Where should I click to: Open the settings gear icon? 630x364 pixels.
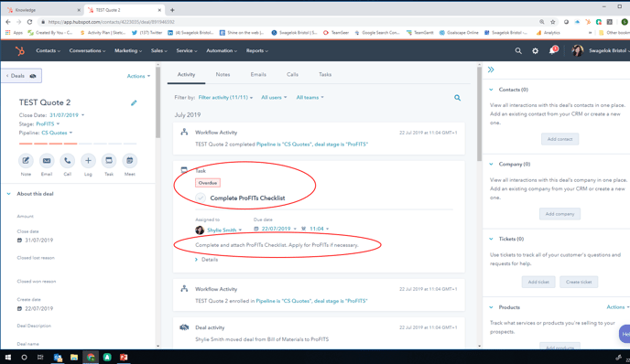pos(535,51)
